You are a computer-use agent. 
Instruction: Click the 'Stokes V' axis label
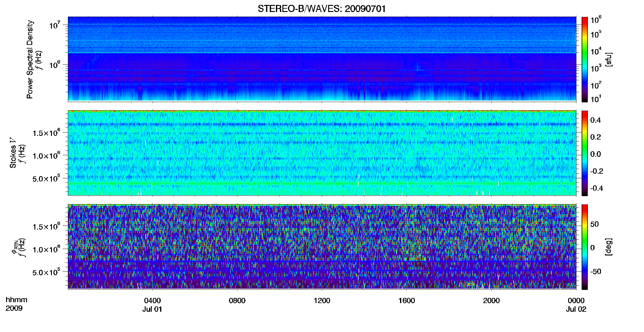[13, 153]
